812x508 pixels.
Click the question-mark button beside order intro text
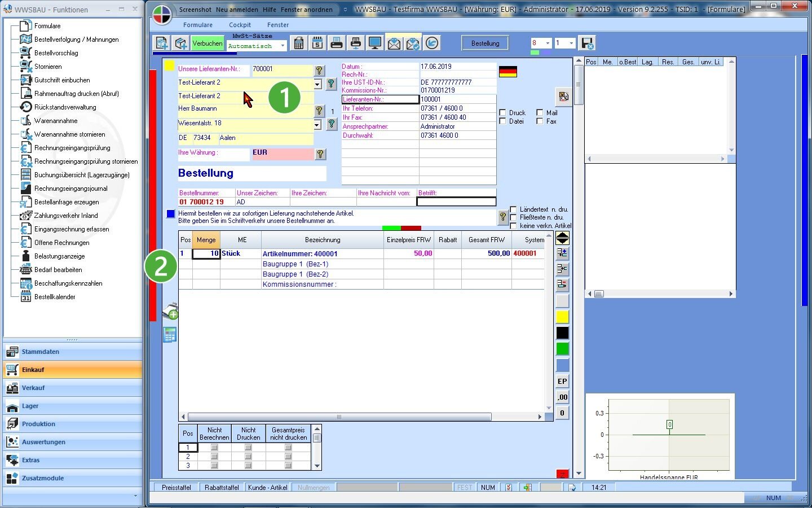[x=503, y=217]
